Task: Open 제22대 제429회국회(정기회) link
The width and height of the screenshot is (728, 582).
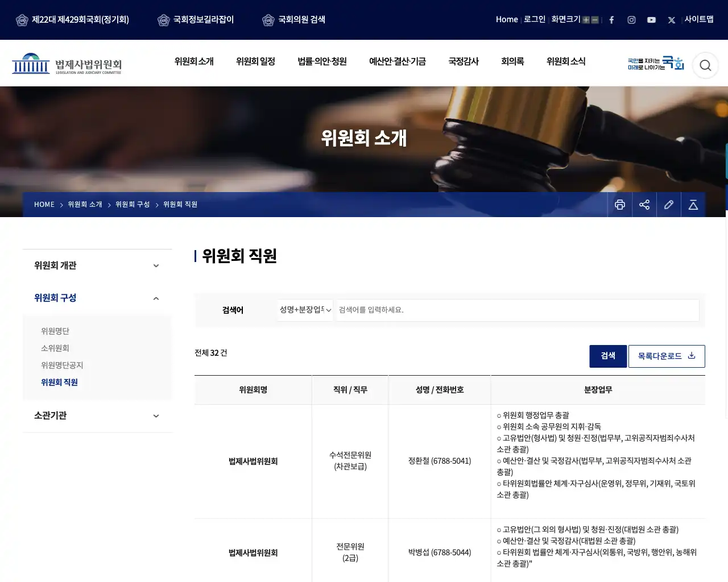Action: pos(80,20)
